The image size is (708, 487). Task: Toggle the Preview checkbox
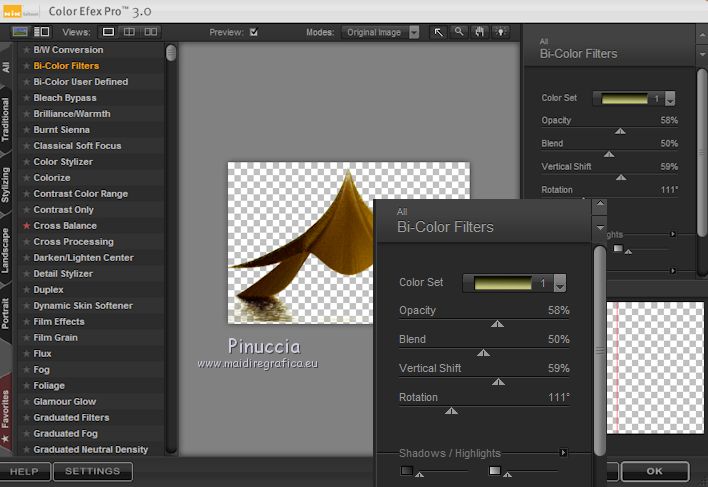pyautogui.click(x=254, y=32)
